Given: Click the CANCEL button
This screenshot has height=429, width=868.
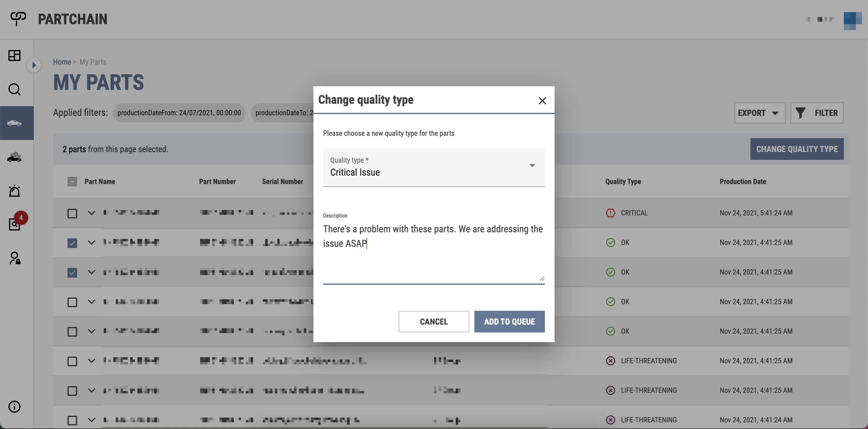Looking at the screenshot, I should (x=433, y=321).
